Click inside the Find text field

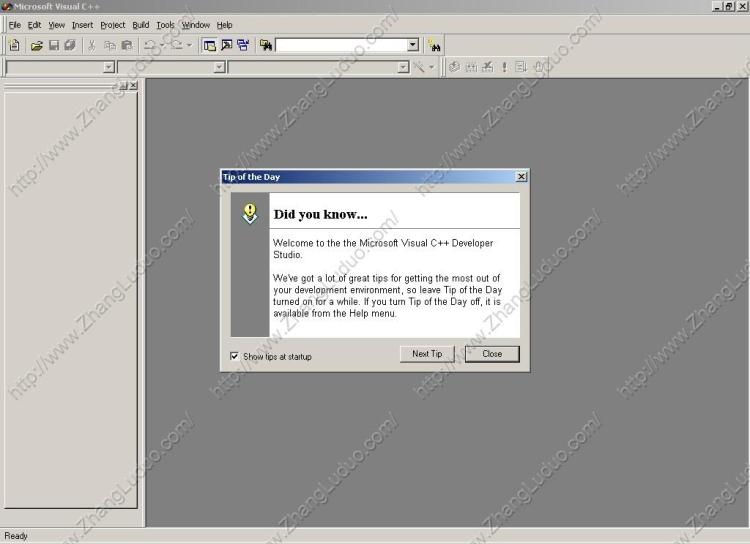[342, 45]
